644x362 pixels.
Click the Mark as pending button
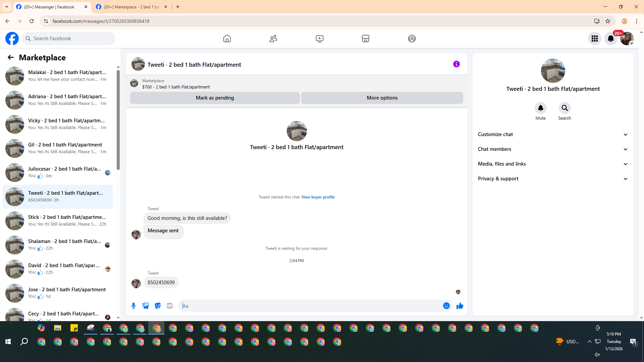215,98
